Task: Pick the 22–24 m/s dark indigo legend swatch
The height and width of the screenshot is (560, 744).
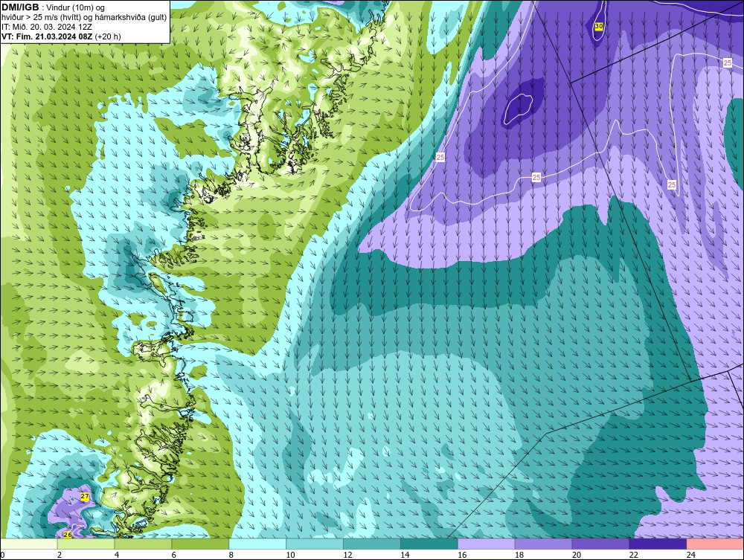Action: [658, 544]
